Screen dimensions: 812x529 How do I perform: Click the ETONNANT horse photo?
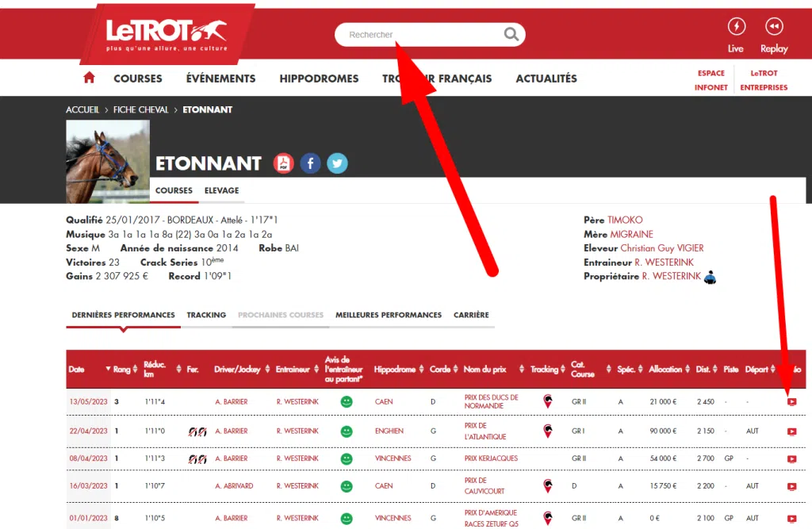tap(108, 162)
